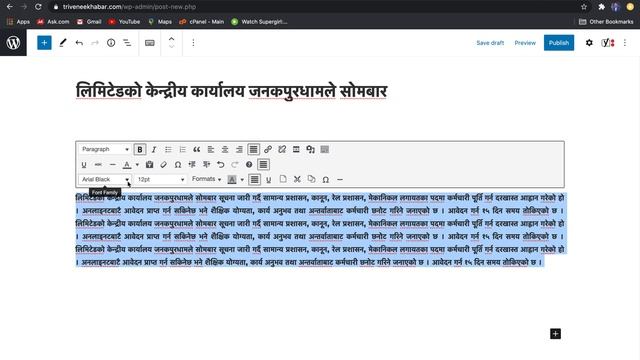Click the New document icon

coord(283,179)
